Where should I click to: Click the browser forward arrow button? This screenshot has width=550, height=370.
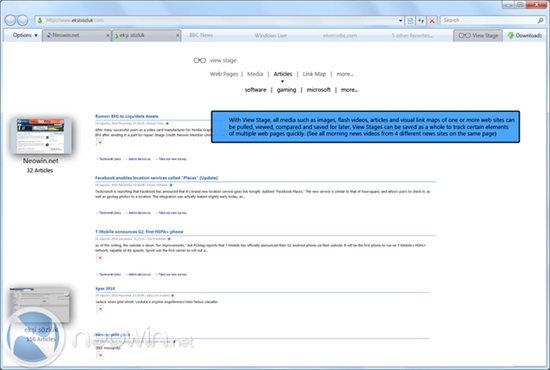[22, 20]
